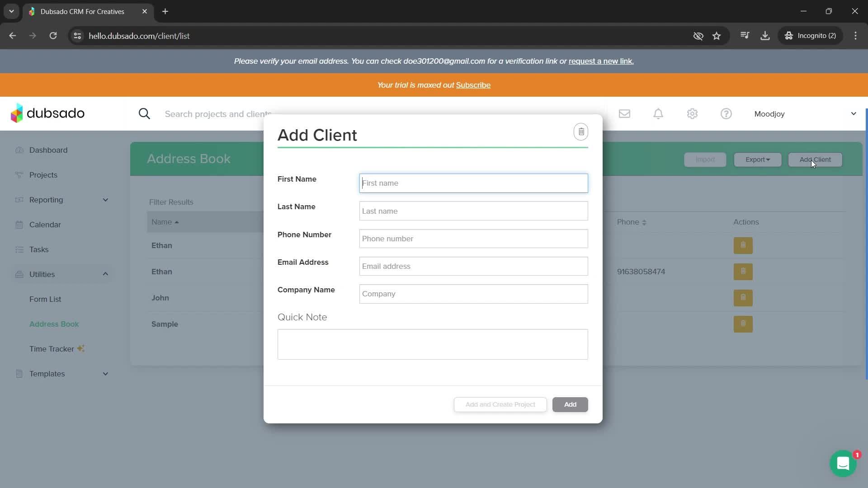The width and height of the screenshot is (868, 488).
Task: Reload the page
Action: coord(53,36)
